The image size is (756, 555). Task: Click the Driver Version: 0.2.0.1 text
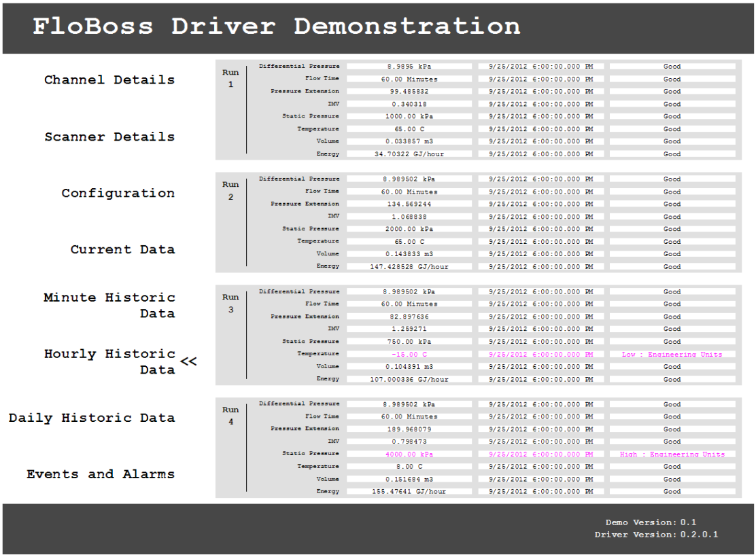tap(656, 535)
